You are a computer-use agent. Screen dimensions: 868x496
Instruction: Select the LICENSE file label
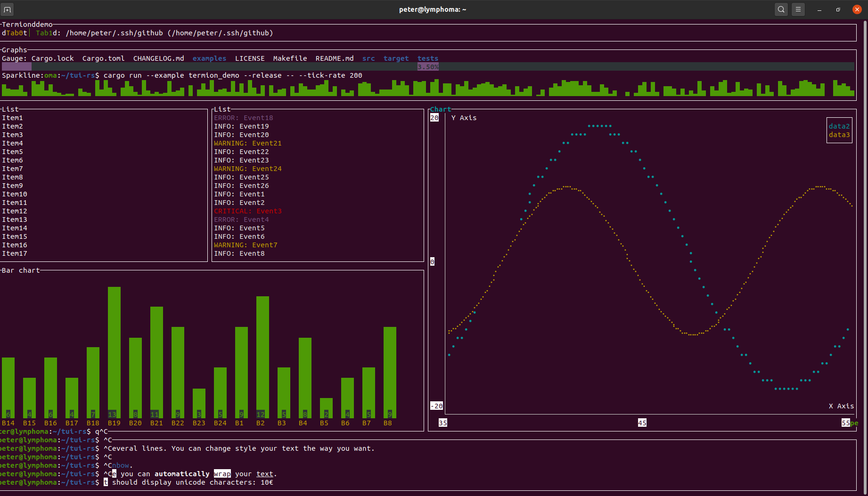pos(250,58)
